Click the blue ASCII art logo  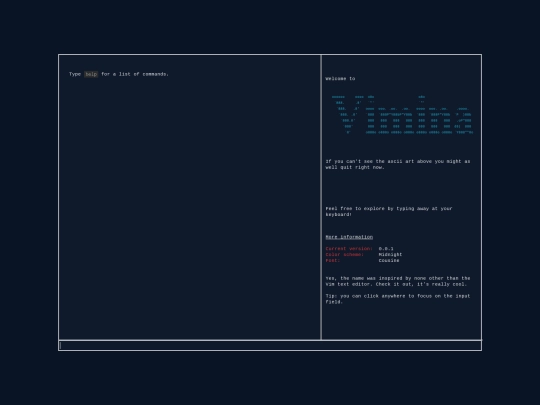coord(402,114)
